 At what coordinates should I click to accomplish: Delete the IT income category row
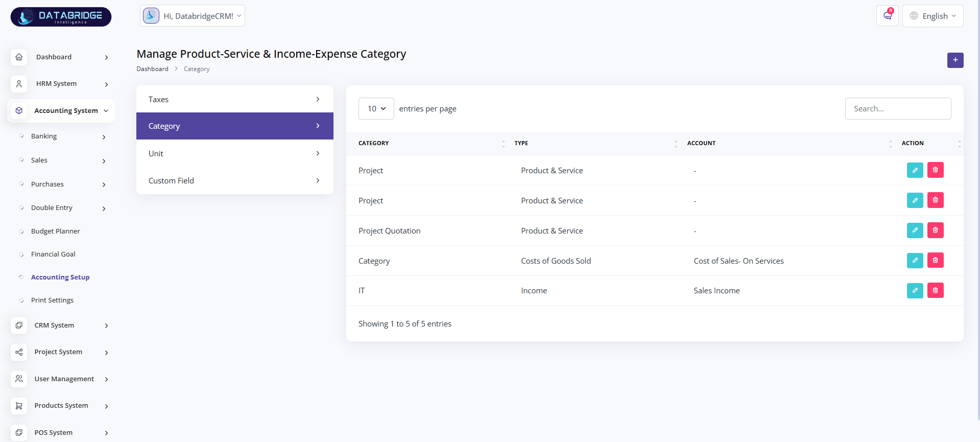pyautogui.click(x=935, y=291)
